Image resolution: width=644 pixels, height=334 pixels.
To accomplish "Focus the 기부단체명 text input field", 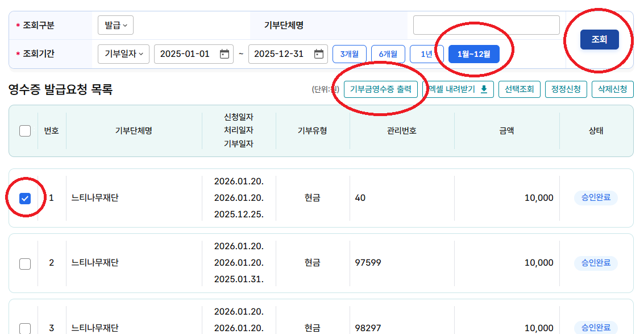I will coord(486,25).
